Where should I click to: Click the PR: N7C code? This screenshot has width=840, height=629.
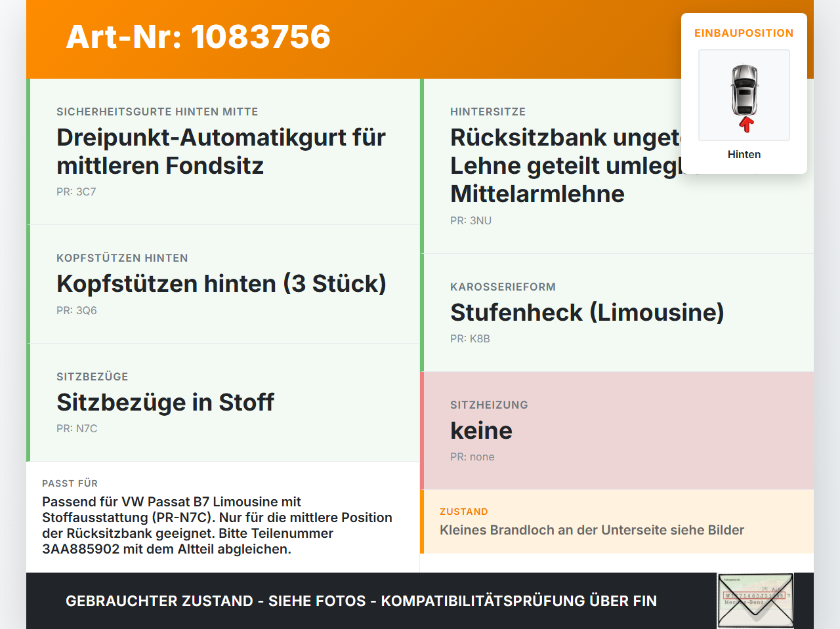pyautogui.click(x=77, y=428)
